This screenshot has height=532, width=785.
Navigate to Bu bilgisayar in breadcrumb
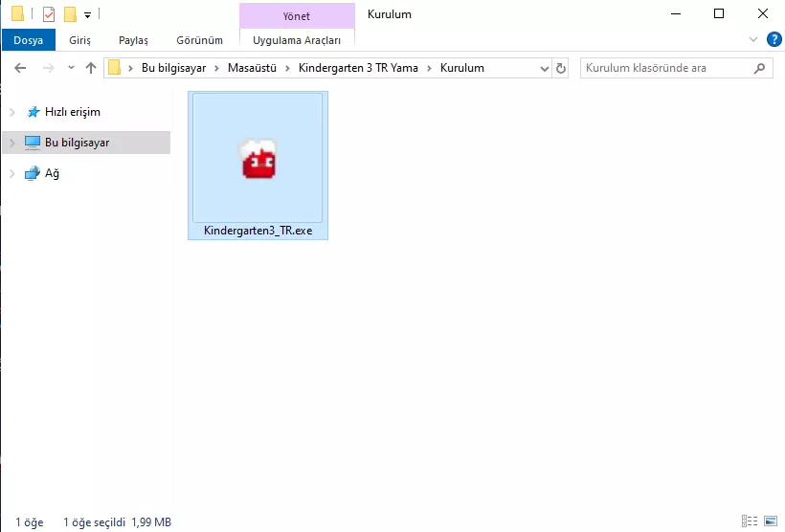173,68
